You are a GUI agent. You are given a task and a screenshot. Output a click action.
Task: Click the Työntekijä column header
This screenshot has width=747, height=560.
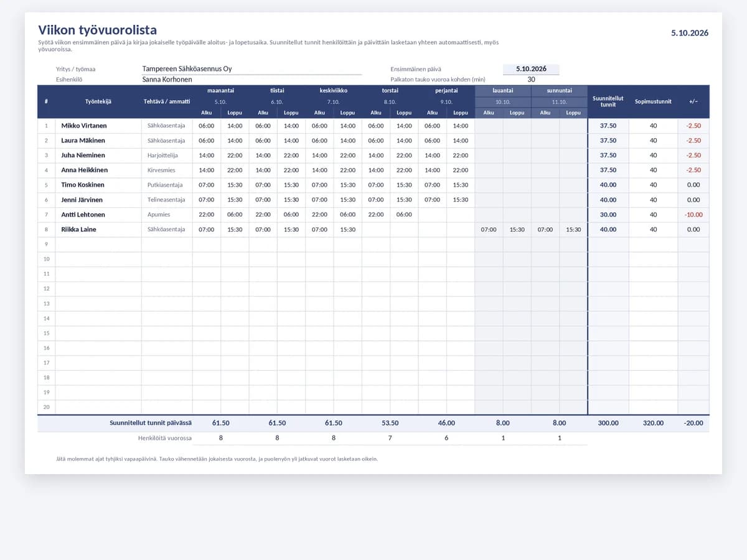98,101
